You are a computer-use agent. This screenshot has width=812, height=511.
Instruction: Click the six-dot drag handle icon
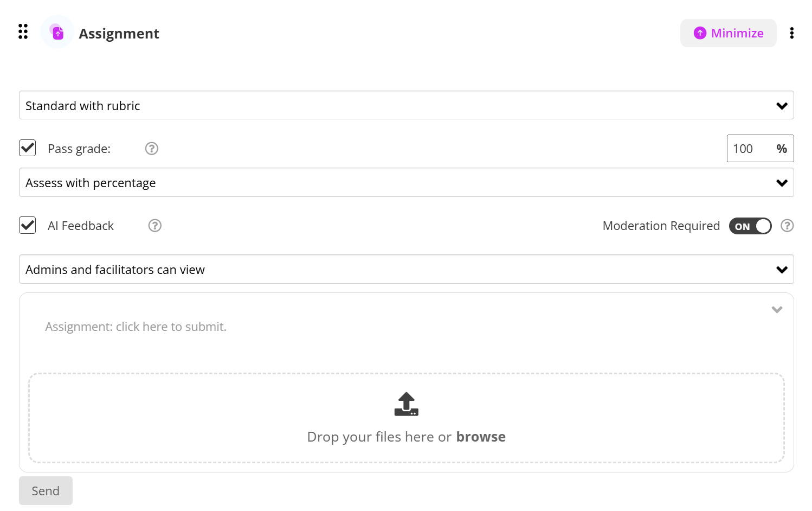[23, 31]
